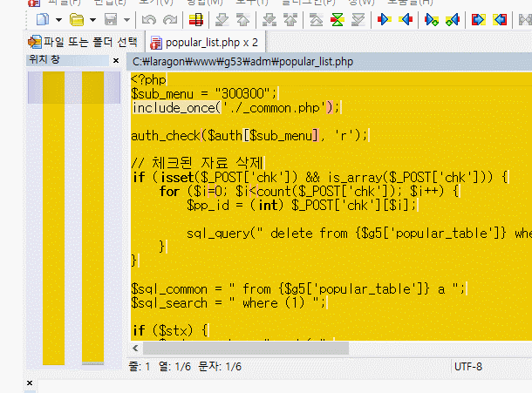Go to the first difference
The width and height of the screenshot is (532, 393).
(317, 20)
